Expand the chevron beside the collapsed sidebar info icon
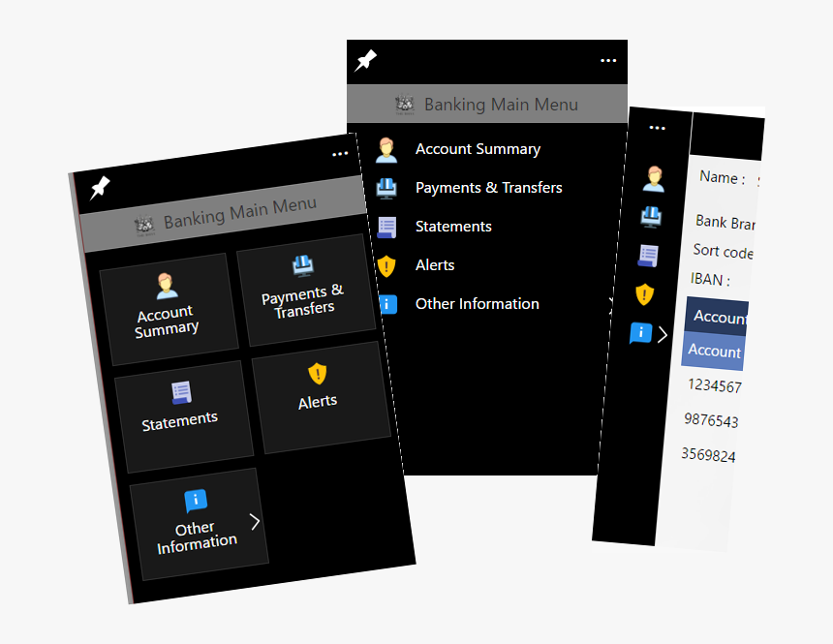 [x=663, y=335]
